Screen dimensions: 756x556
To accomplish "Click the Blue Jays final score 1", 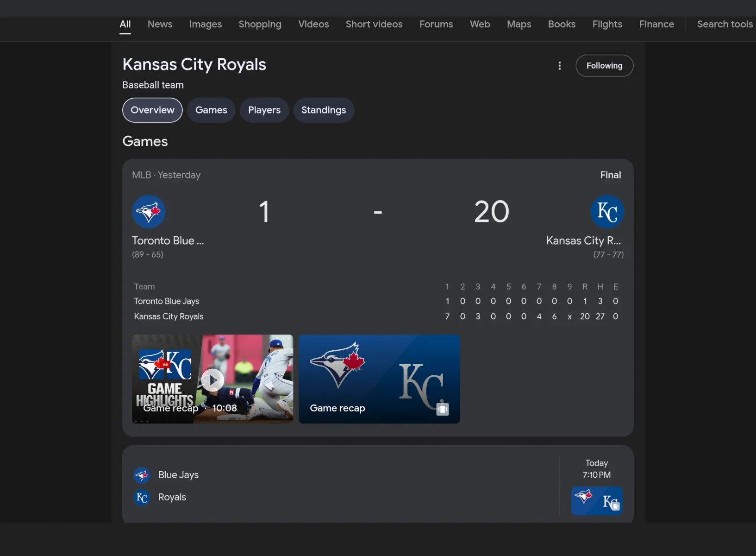I will tap(264, 212).
